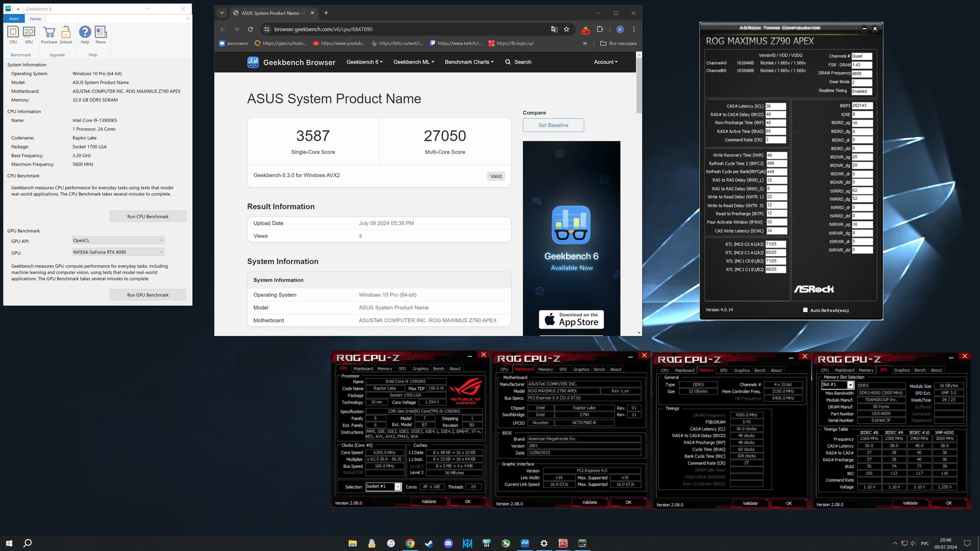Screen dimensions: 980x551
Task: Open the CPU benchmark icon in Geekbench ribbon
Action: point(13,35)
